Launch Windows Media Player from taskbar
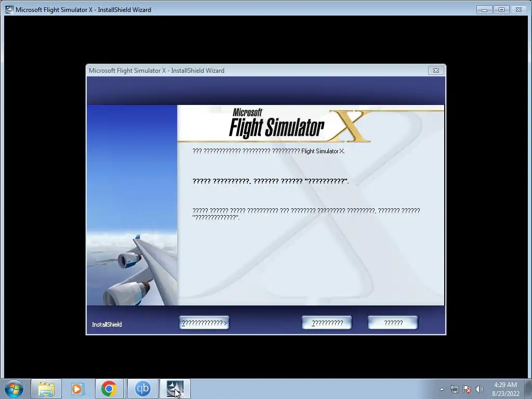 [77, 389]
